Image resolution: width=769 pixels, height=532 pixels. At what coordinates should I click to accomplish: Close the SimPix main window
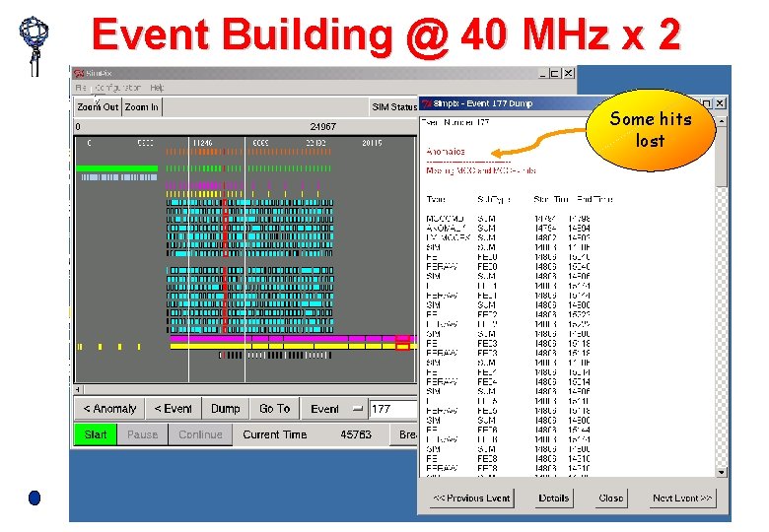coord(569,74)
